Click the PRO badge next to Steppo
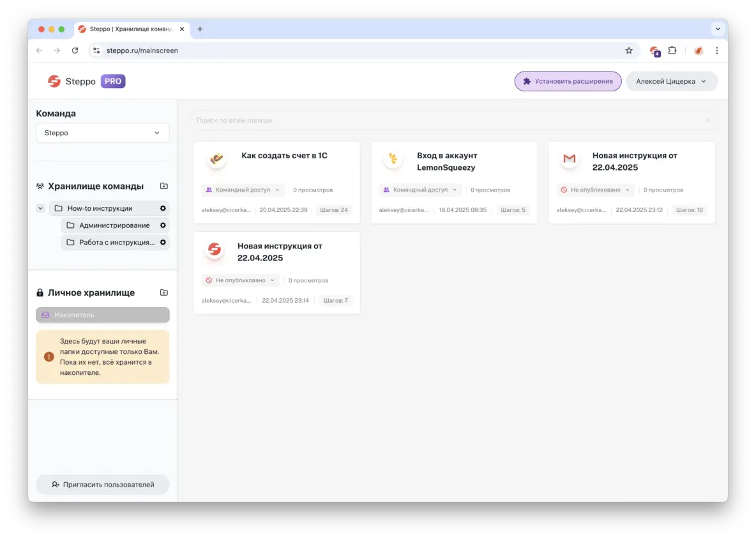 click(x=113, y=81)
